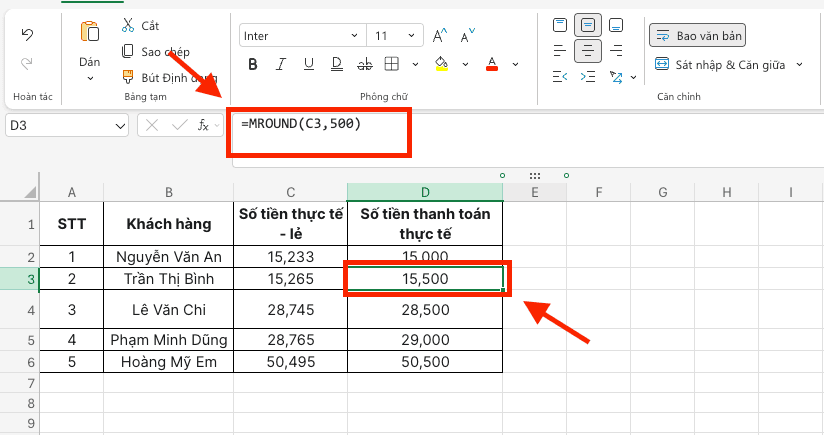Screen dimensions: 824x435
Task: Open the Dán paste options arrow
Action: (x=90, y=78)
